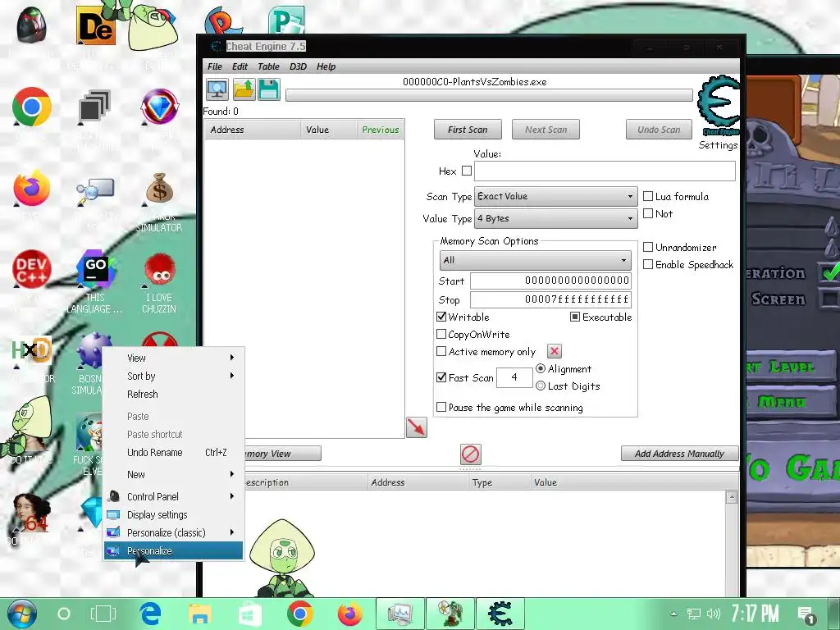Click the open cheat table folder icon
Image resolution: width=840 pixels, height=630 pixels.
(x=243, y=89)
